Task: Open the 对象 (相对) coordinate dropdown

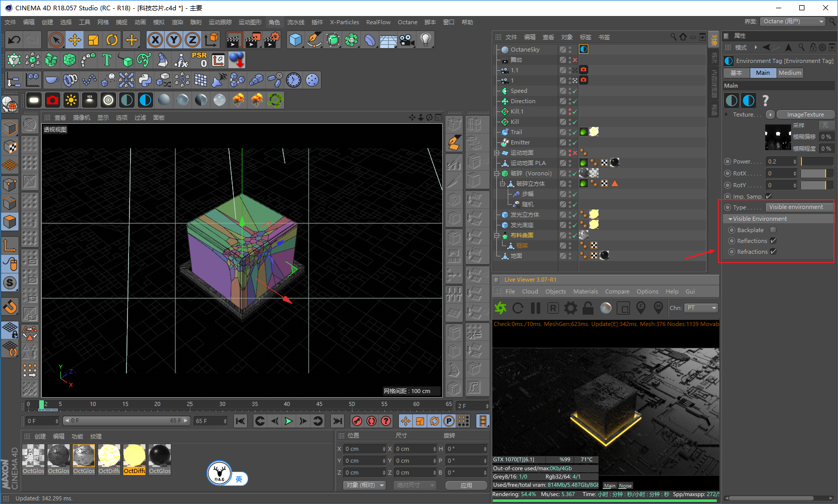Action: point(364,485)
